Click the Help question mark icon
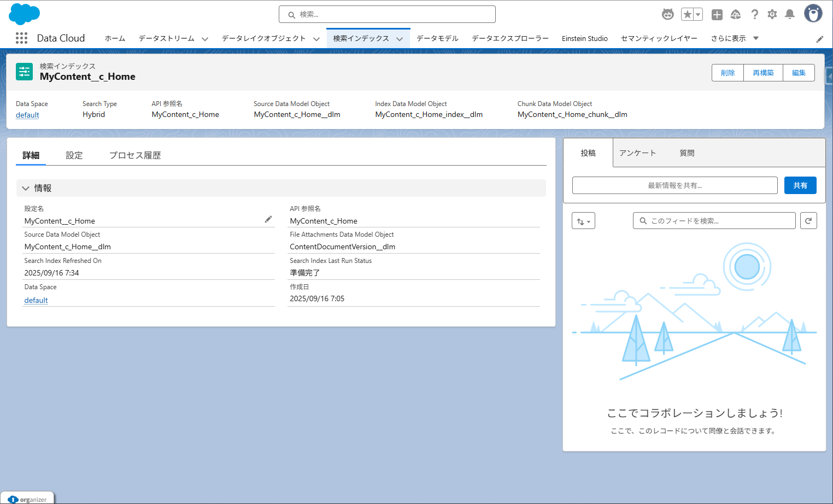The height and width of the screenshot is (504, 833). click(x=754, y=15)
